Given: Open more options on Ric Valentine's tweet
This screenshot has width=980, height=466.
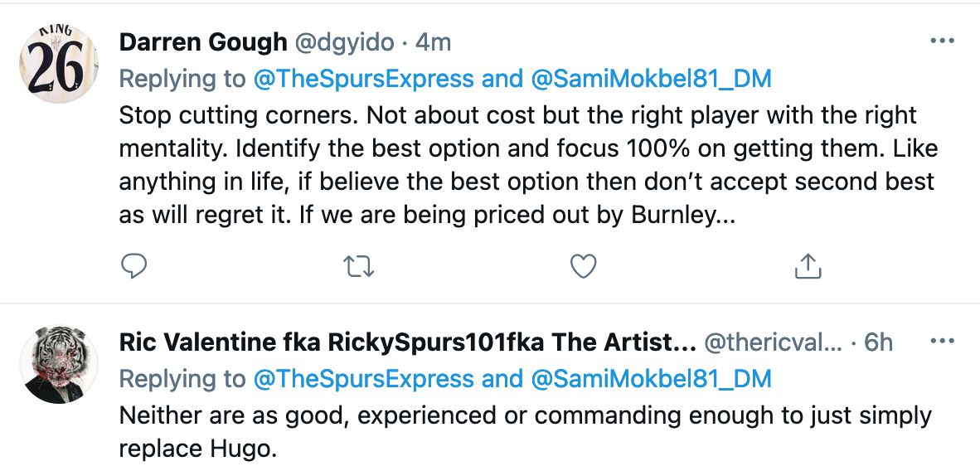Looking at the screenshot, I should pos(943,342).
